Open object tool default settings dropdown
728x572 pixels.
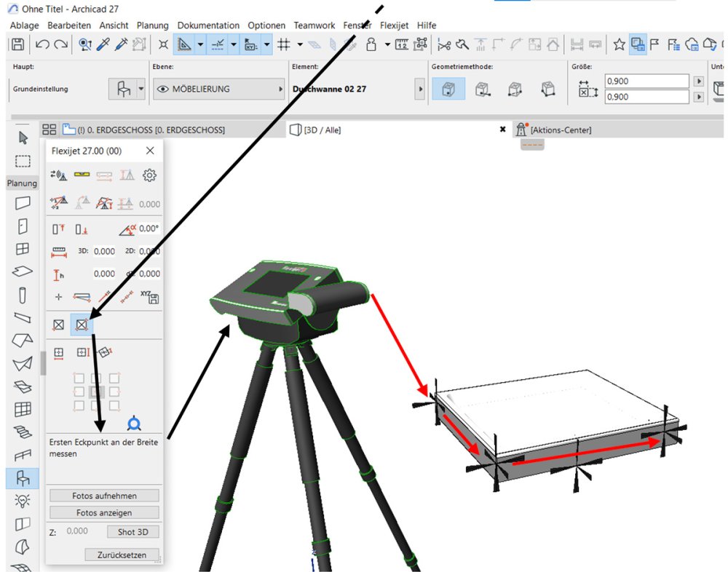(141, 88)
